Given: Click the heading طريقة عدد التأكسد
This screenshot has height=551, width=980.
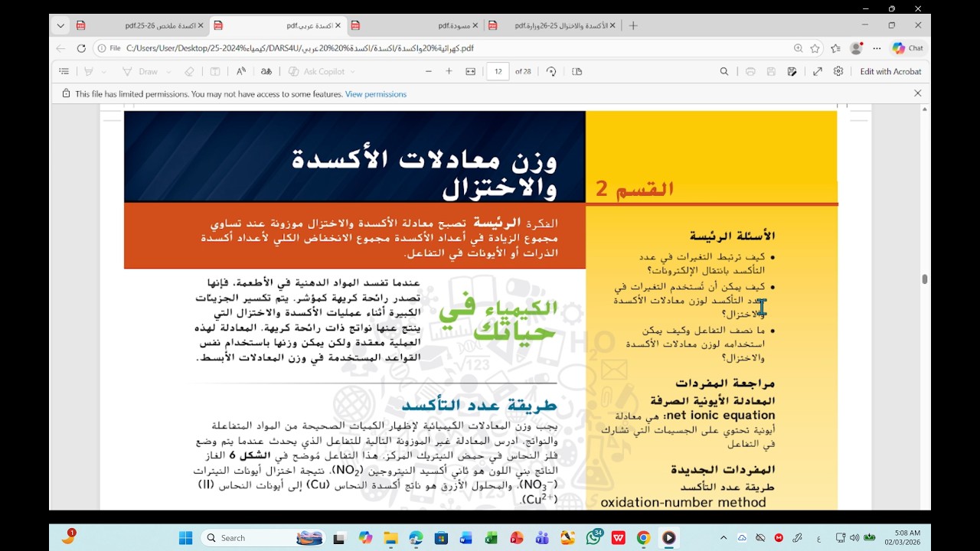Looking at the screenshot, I should click(x=479, y=405).
